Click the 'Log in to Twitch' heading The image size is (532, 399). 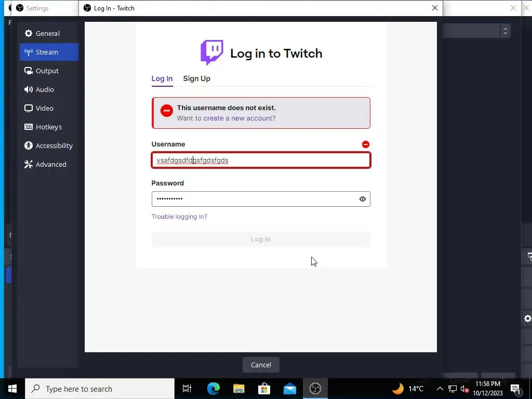point(276,54)
